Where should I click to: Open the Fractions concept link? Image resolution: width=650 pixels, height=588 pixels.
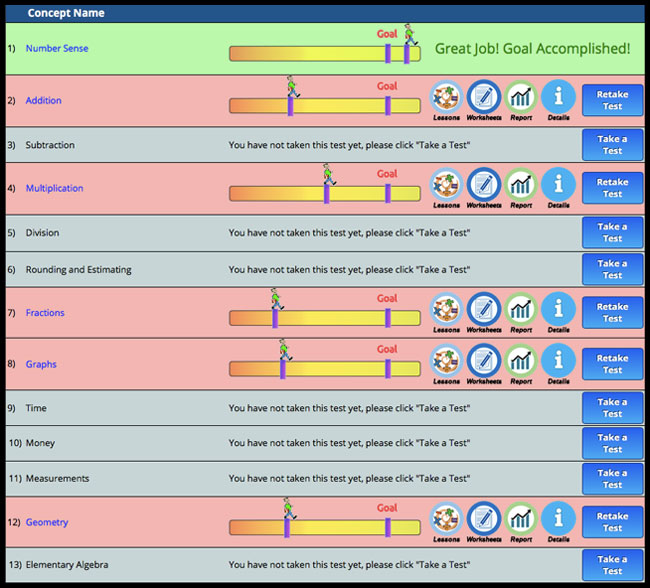(45, 313)
